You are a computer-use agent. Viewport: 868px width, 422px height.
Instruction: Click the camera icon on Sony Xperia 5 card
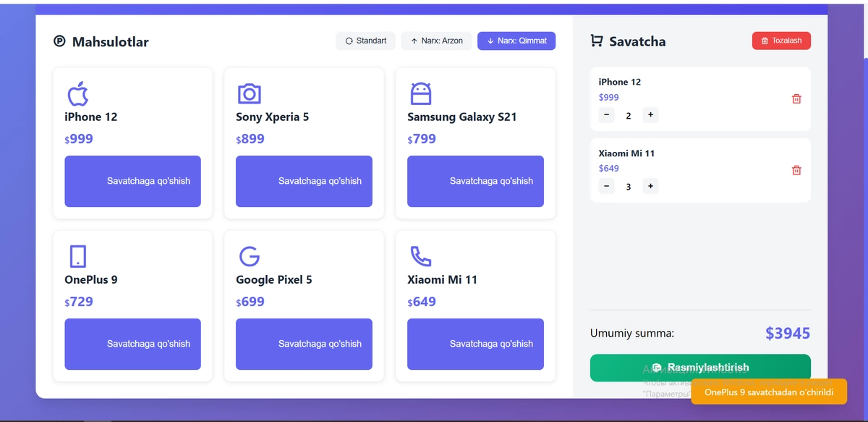tap(249, 94)
